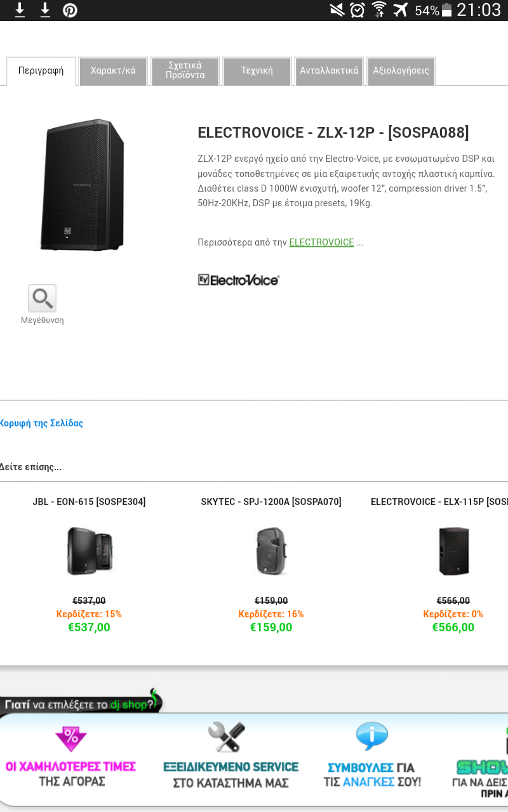Tap the wrench and screwdriver service icon
This screenshot has width=508, height=812.
[x=227, y=737]
